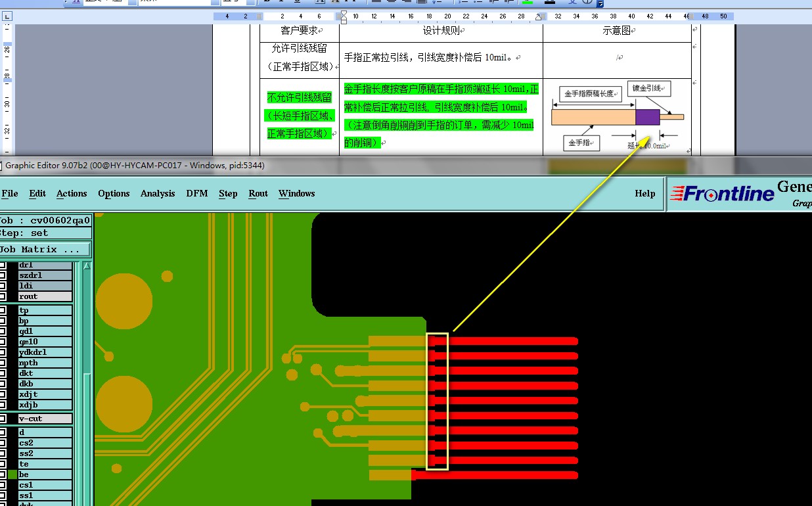This screenshot has width=812, height=506.
Task: Open the Edit menu
Action: 37,193
